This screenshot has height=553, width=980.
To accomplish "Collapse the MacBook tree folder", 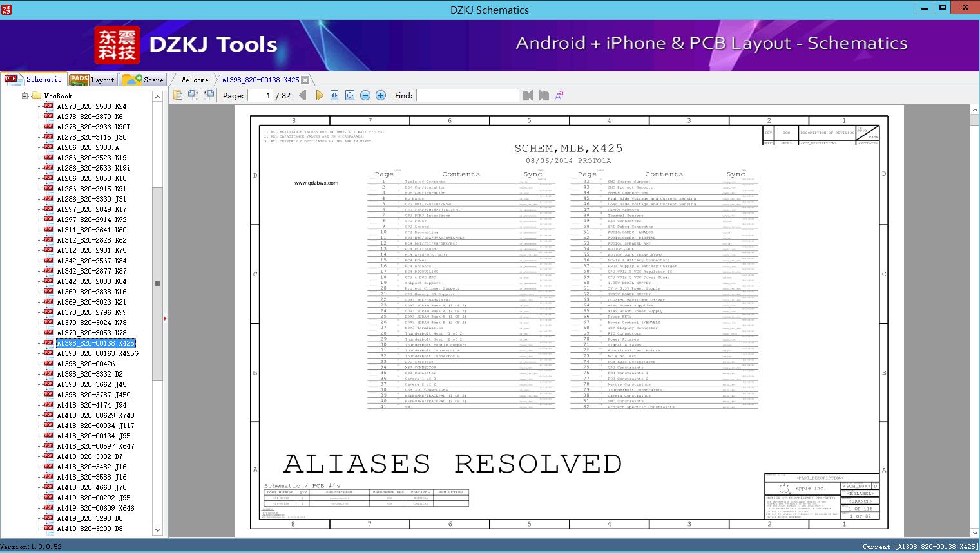I will [x=25, y=96].
